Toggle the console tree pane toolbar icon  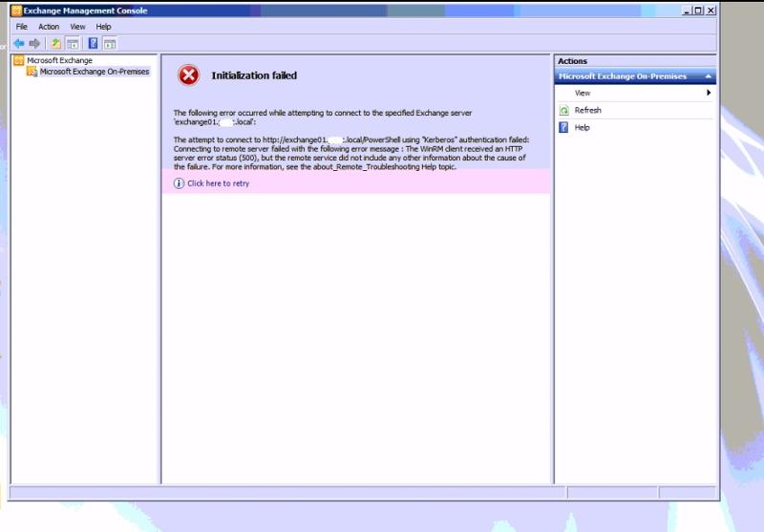pos(74,44)
